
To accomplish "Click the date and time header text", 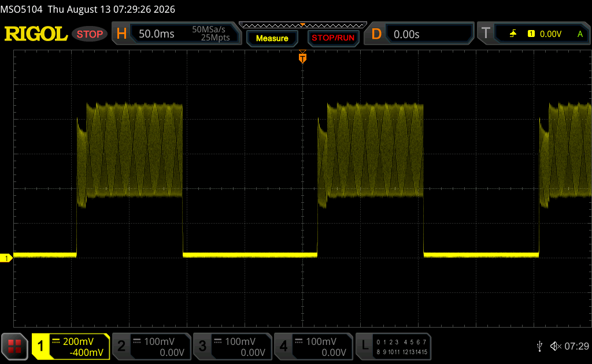I will tap(112, 9).
